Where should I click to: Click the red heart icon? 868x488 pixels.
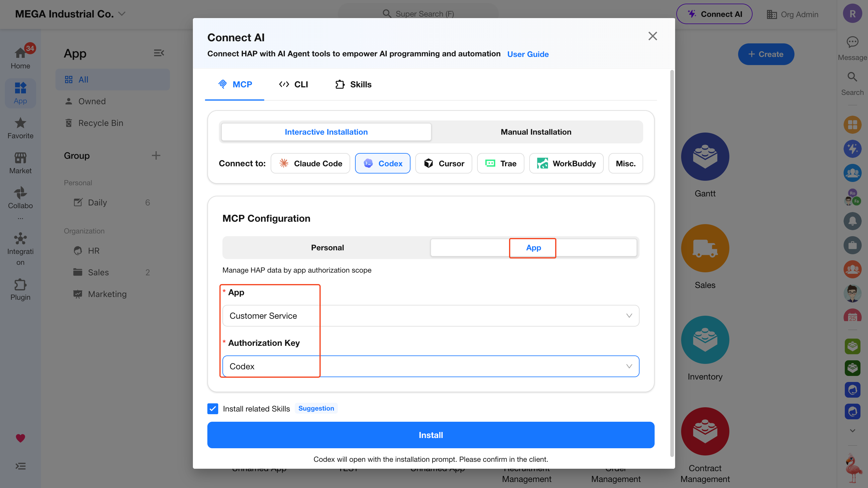pyautogui.click(x=20, y=438)
